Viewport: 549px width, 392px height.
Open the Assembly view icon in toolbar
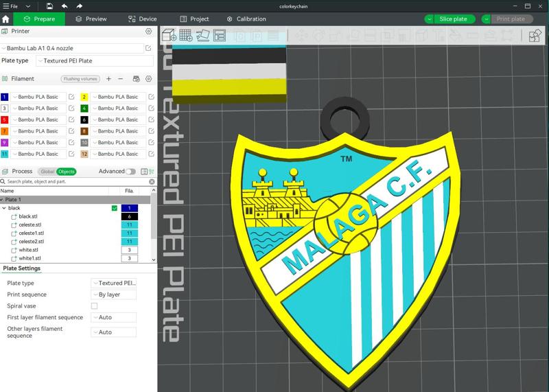click(x=535, y=36)
